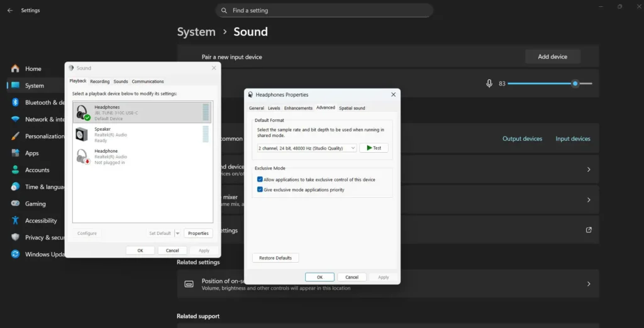Toggle Give exclusive mode applications priority checkbox

coord(260,190)
